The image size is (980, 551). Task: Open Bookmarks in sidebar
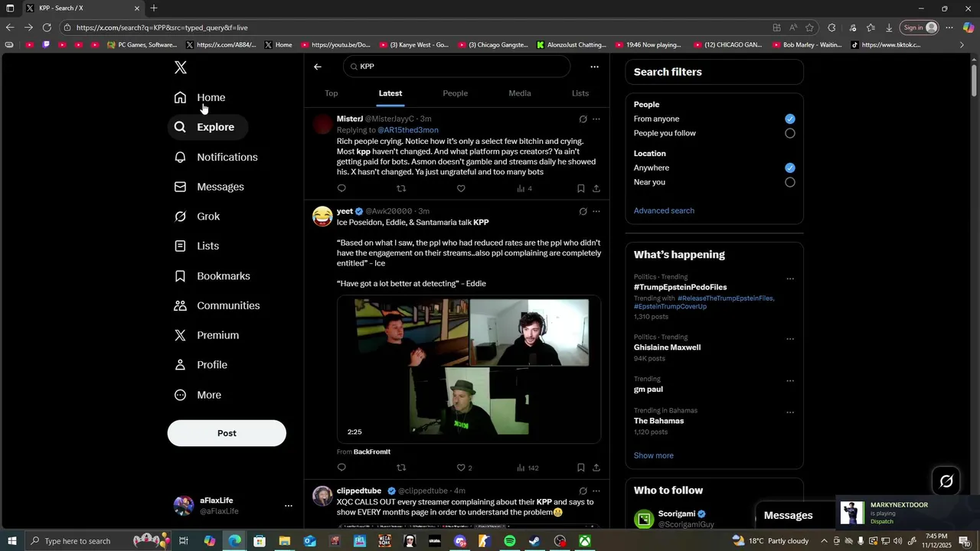[212, 275]
